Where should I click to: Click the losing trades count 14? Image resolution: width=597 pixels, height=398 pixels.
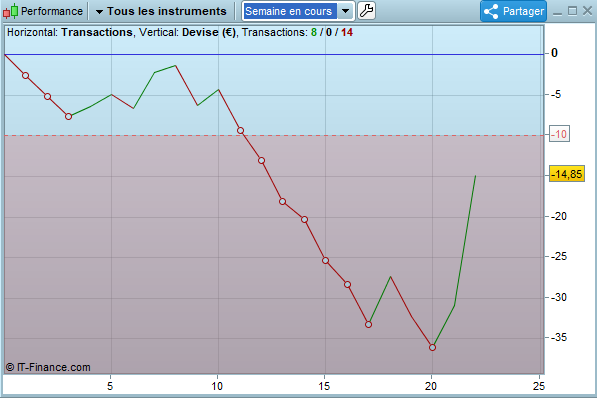click(347, 32)
